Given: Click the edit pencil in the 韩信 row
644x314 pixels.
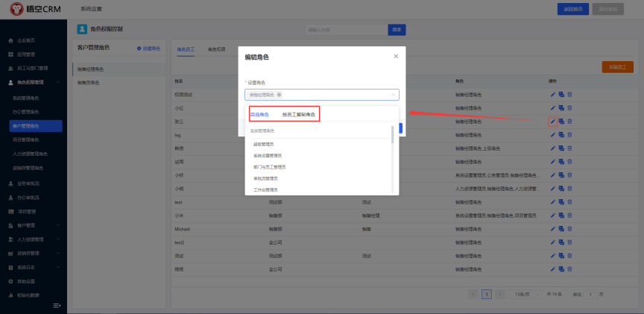Looking at the screenshot, I should tap(553, 148).
